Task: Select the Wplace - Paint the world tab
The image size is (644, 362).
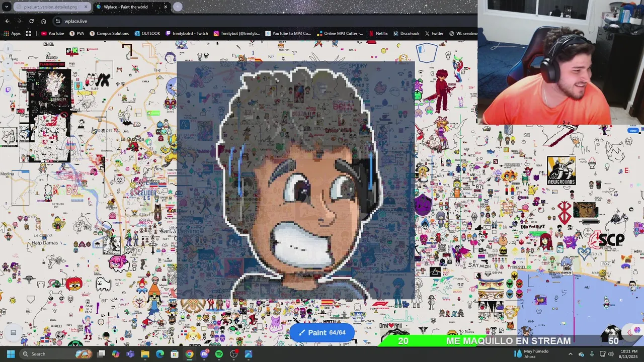Action: (x=131, y=7)
